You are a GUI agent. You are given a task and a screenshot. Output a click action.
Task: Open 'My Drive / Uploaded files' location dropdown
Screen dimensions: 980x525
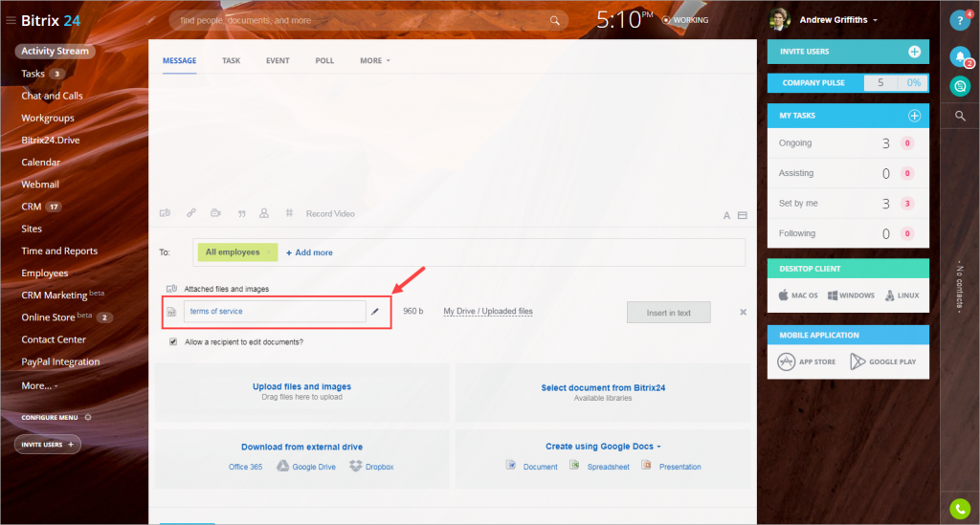point(487,311)
